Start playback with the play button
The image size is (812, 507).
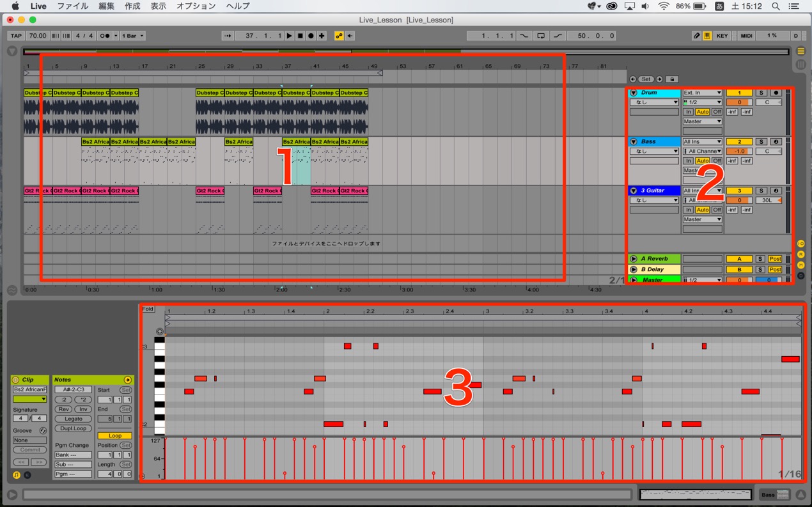click(290, 36)
